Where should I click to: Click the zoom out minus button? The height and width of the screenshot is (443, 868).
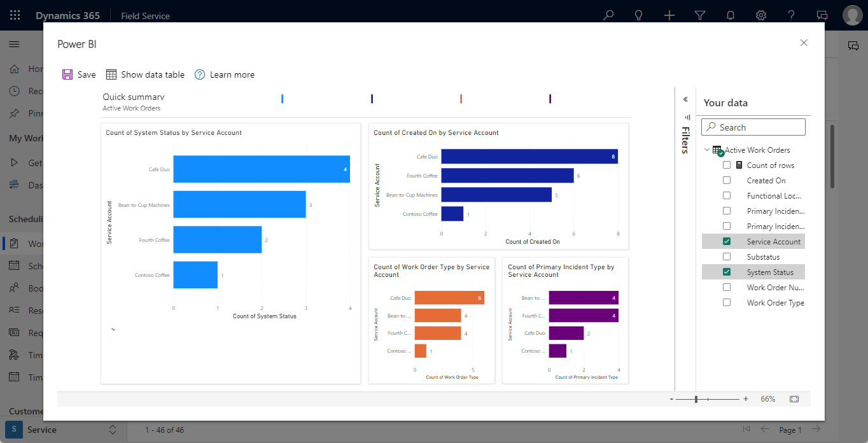671,399
